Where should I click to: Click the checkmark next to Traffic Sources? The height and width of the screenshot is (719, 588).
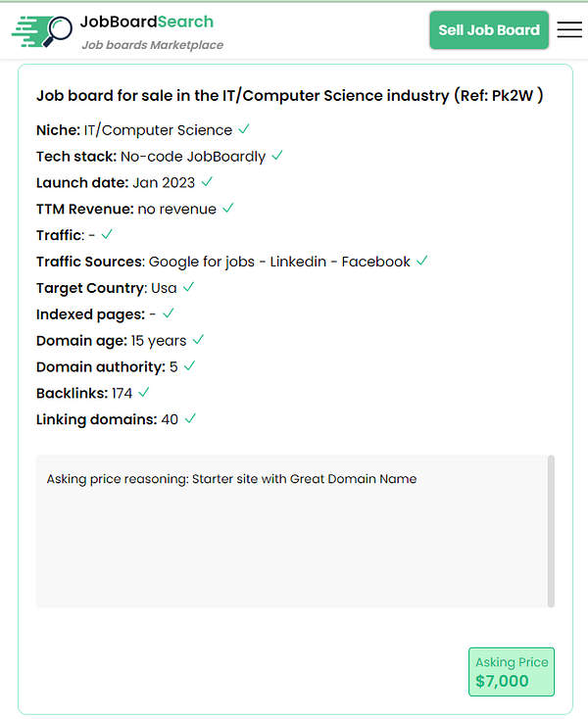click(422, 262)
